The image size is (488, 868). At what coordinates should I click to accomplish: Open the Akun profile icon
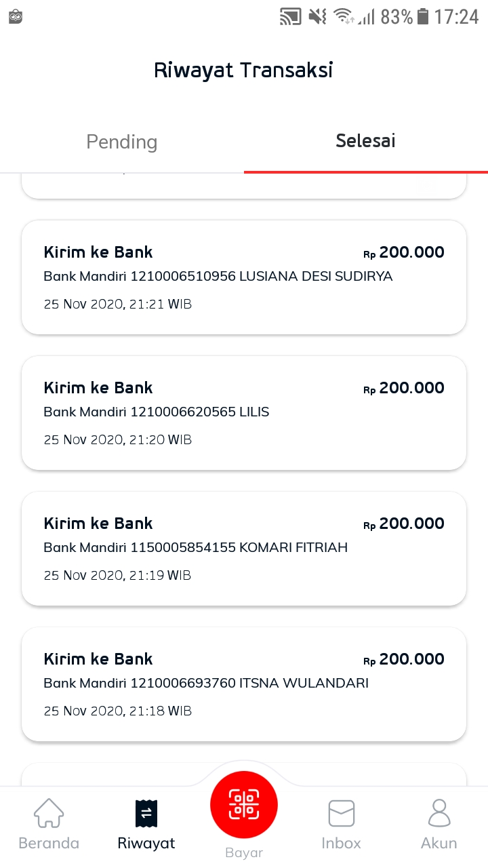pyautogui.click(x=439, y=812)
